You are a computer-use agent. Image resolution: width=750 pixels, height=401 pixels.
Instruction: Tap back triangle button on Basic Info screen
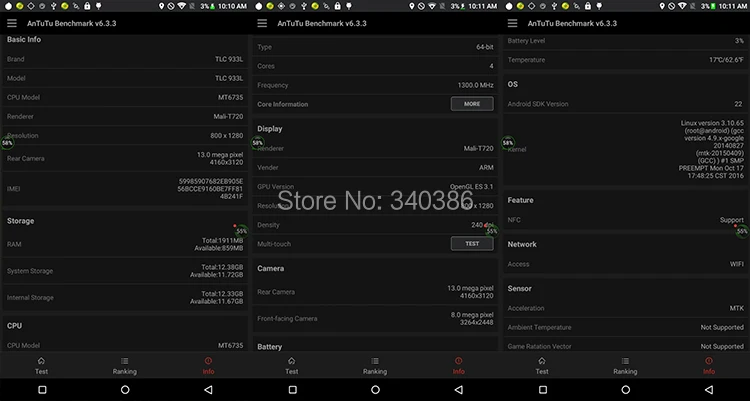[208, 390]
